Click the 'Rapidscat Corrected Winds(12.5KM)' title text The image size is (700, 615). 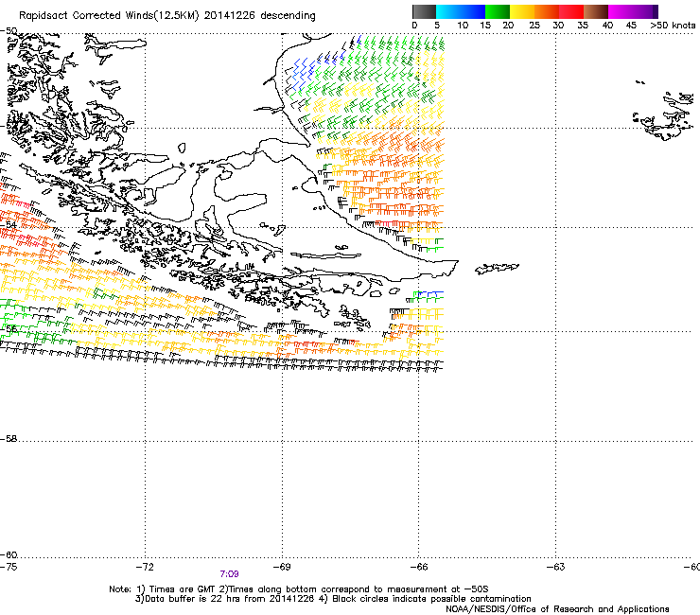click(109, 16)
